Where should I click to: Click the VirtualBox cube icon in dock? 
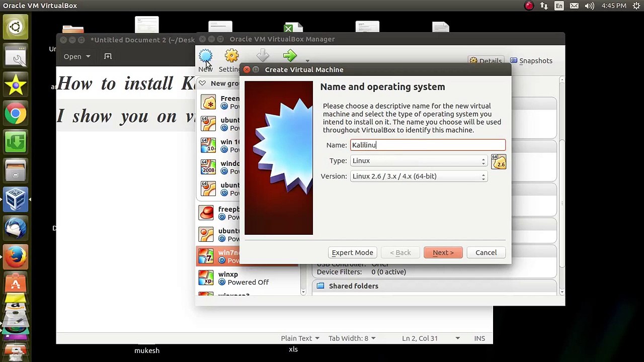tap(16, 200)
